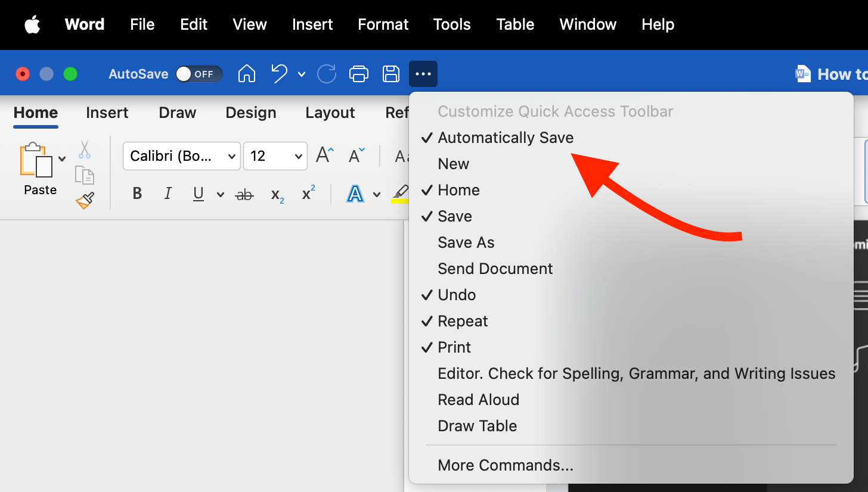Click the Word document icon in title
The width and height of the screenshot is (868, 492).
(x=803, y=74)
